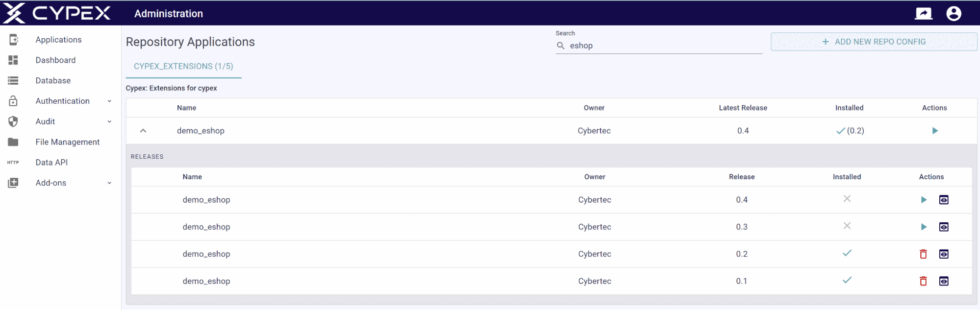This screenshot has height=310, width=980.
Task: Click the Add-ons sidebar icon
Action: pos(13,183)
